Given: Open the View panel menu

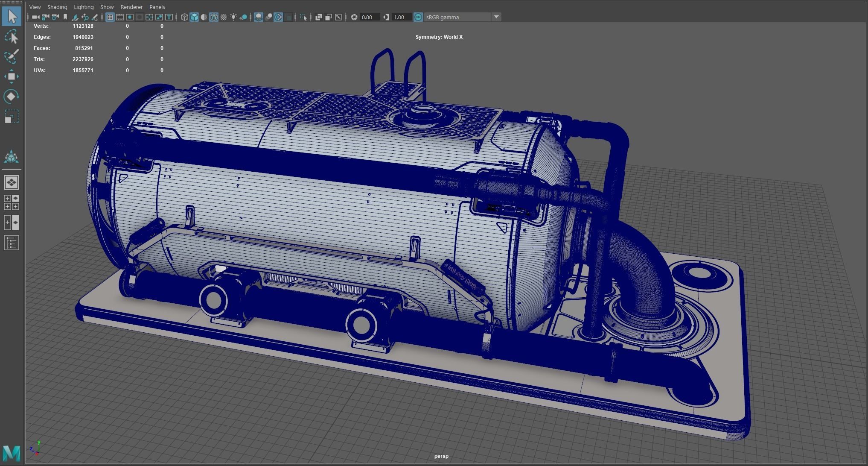Looking at the screenshot, I should coord(35,7).
